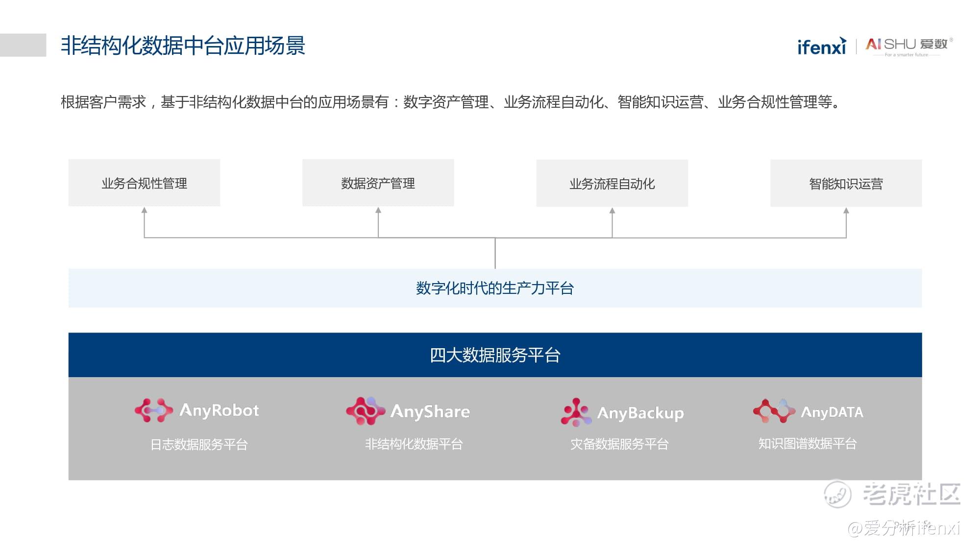980x551 pixels.
Task: Click the AnyDATA logo icon
Action: click(774, 411)
